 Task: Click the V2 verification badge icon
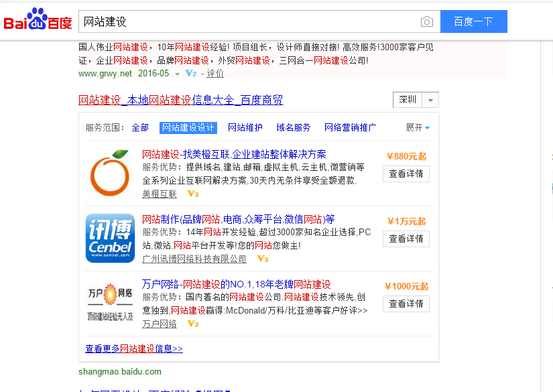(x=190, y=74)
